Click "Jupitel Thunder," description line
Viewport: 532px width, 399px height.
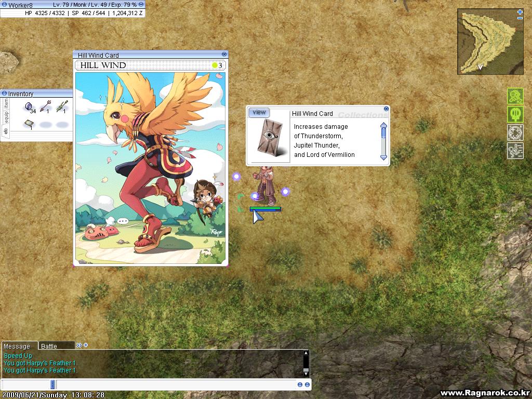(317, 145)
